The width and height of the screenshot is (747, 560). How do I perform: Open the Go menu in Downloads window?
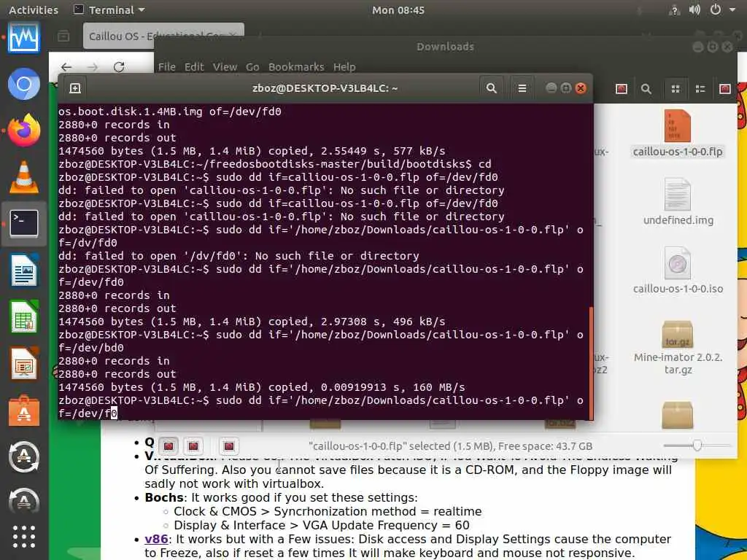pos(252,66)
